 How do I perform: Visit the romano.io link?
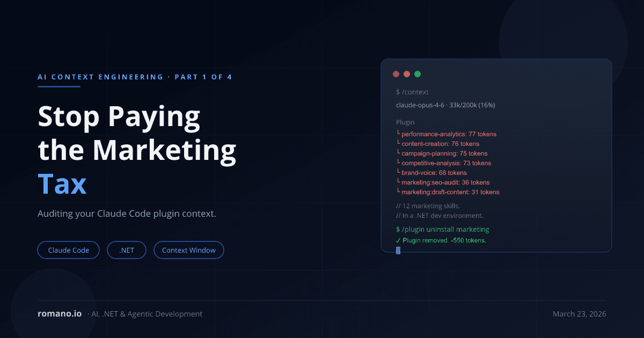(x=59, y=313)
